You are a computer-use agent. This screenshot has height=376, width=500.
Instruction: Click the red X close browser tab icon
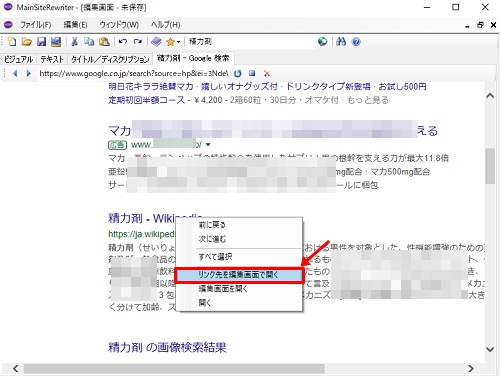tap(267, 73)
